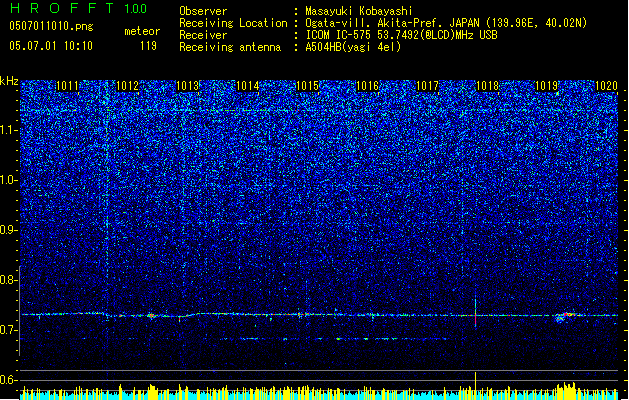Click the 0.7 kHz axis tick label
Image resolution: width=629 pixels, height=400 pixels.
click(x=9, y=330)
